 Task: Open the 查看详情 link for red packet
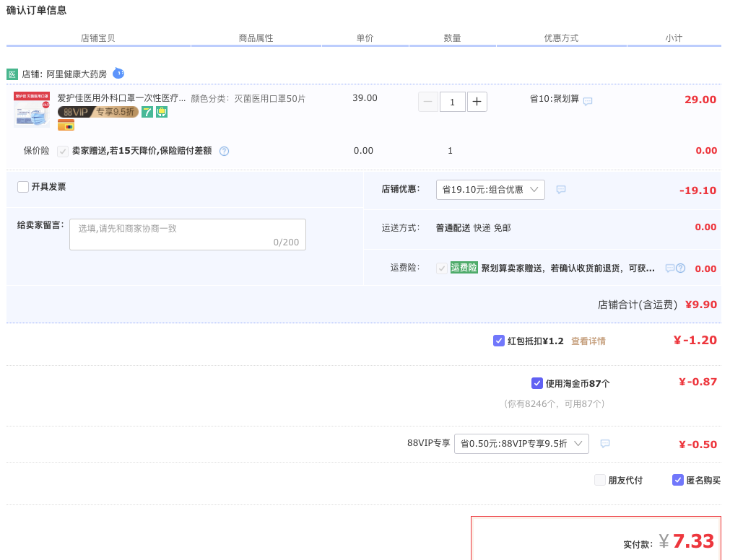[x=588, y=341]
